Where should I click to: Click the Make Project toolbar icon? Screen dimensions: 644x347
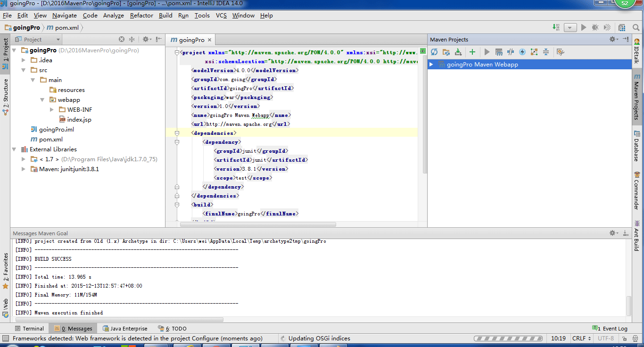coord(556,28)
